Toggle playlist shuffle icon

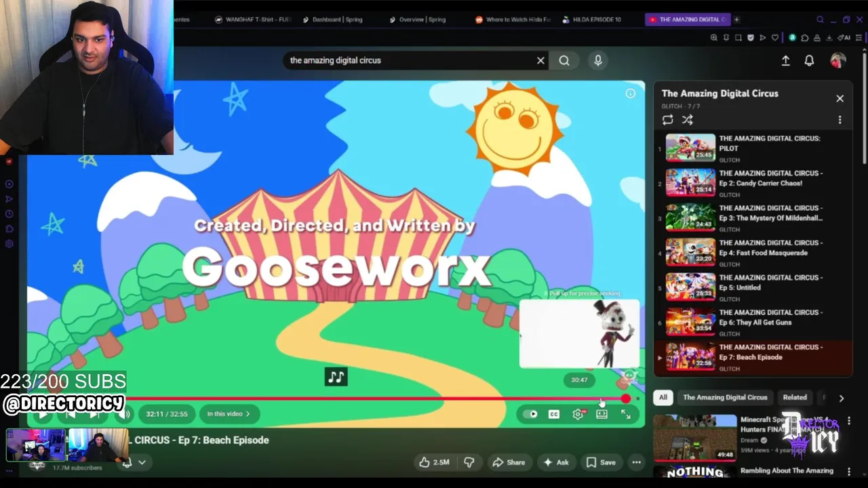coord(687,120)
